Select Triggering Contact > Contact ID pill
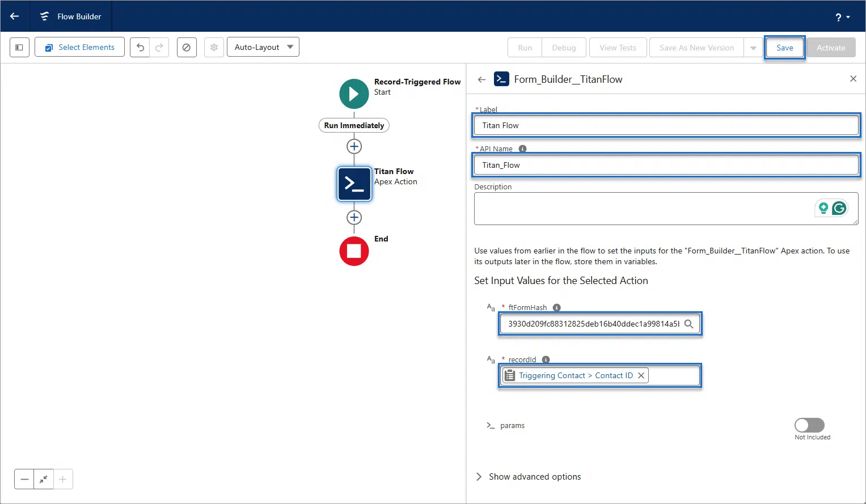The width and height of the screenshot is (866, 504). [575, 375]
